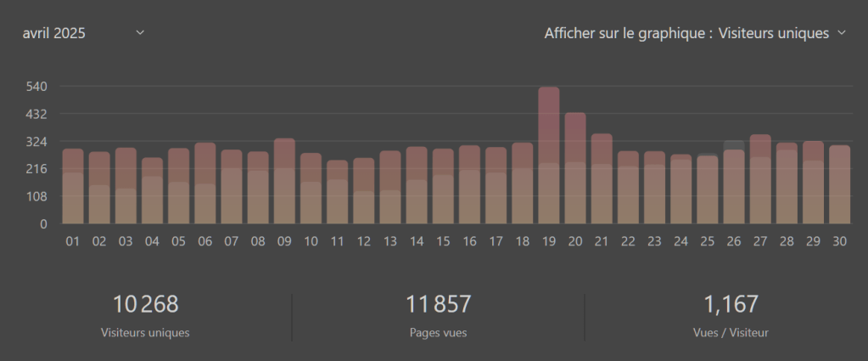Click the 540 y-axis label
The image size is (868, 361).
click(36, 87)
